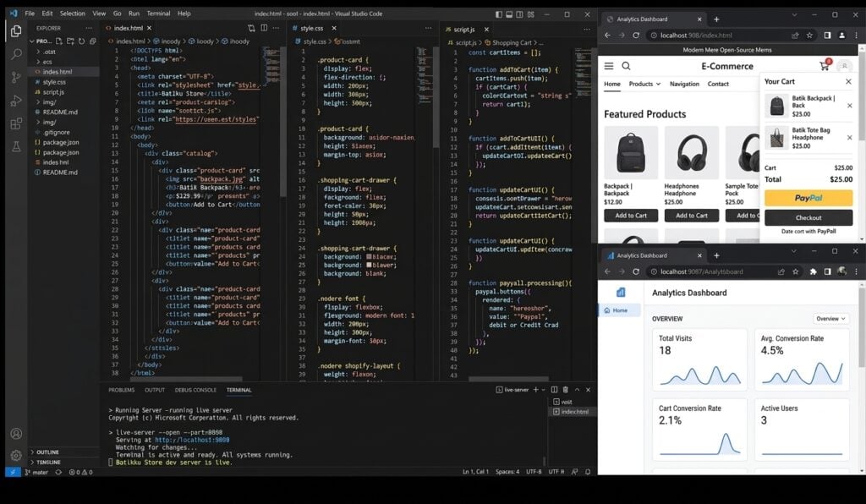Viewport: 866px width, 504px height.
Task: Click the blue remote indicator in status bar
Action: 13,473
